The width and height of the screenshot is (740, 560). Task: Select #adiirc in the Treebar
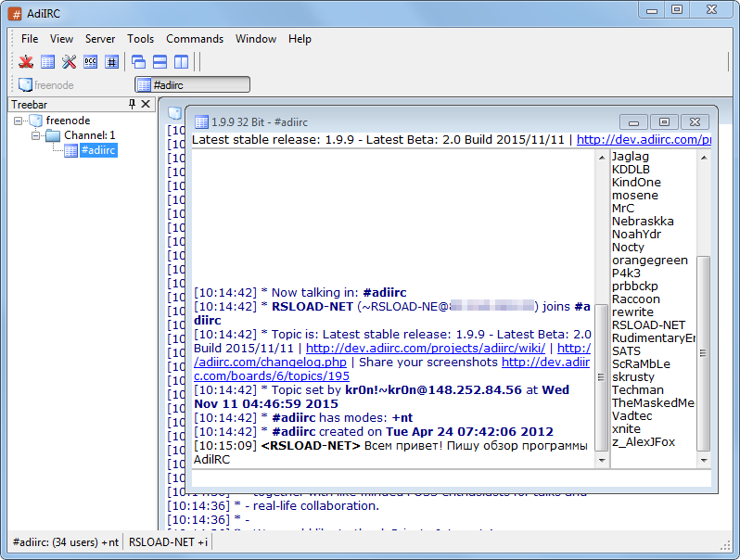point(97,150)
